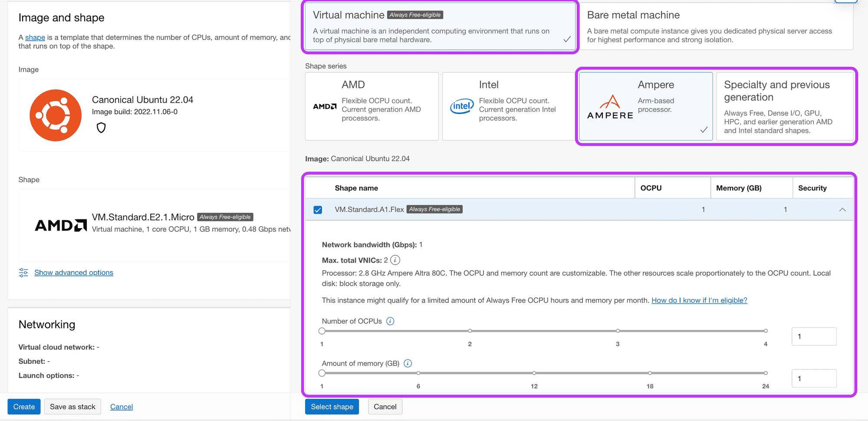Collapse the VM.Standard.A1.Flex row chevron
The height and width of the screenshot is (421, 868).
(x=842, y=210)
